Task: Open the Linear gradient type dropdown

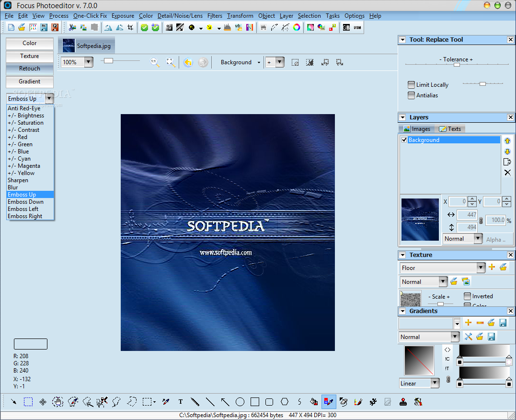Action: (435, 383)
